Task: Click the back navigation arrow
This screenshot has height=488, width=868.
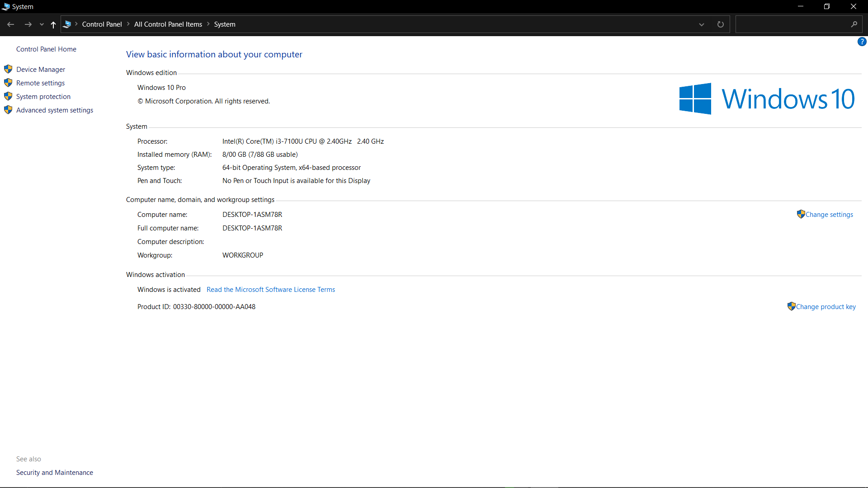Action: click(x=11, y=24)
